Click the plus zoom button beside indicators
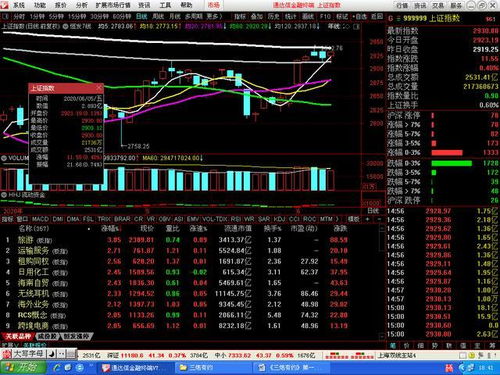The height and width of the screenshot is (375, 500). 367,219
